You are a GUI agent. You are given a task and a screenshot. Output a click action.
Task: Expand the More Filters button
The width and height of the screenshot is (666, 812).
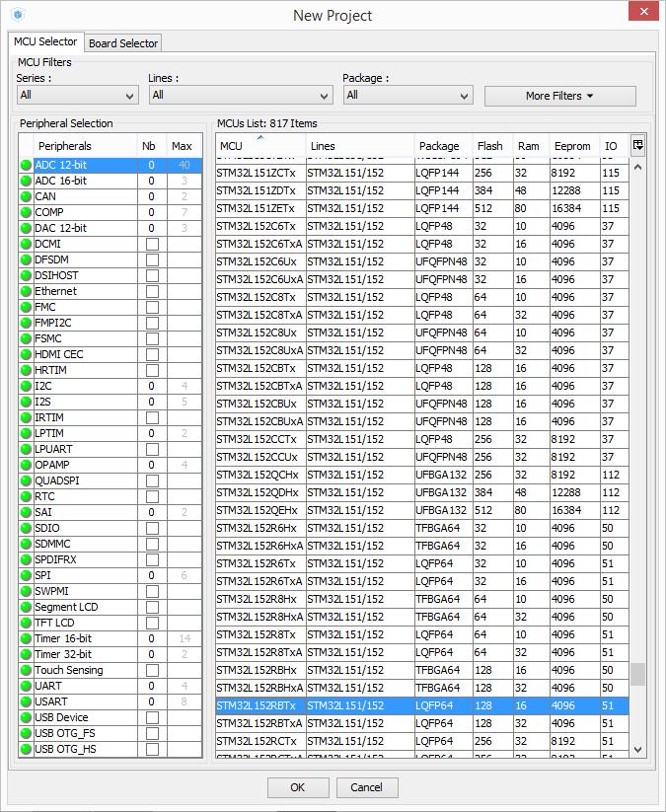[x=559, y=96]
